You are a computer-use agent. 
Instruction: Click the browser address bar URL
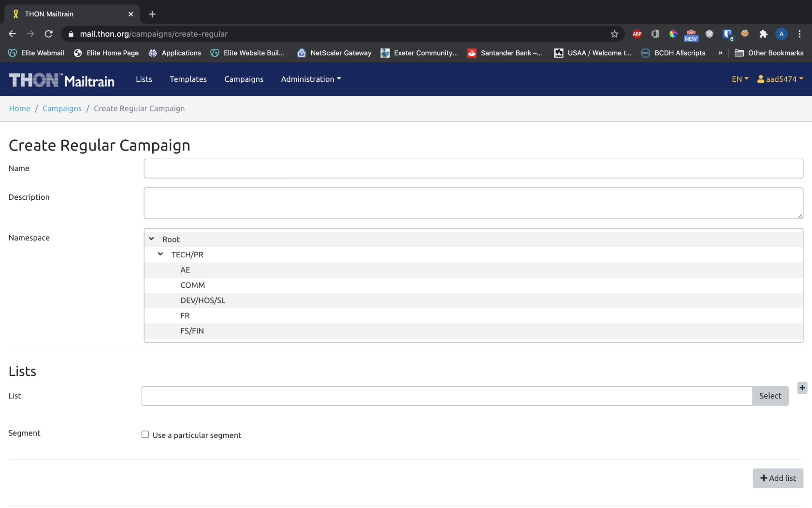tap(154, 34)
